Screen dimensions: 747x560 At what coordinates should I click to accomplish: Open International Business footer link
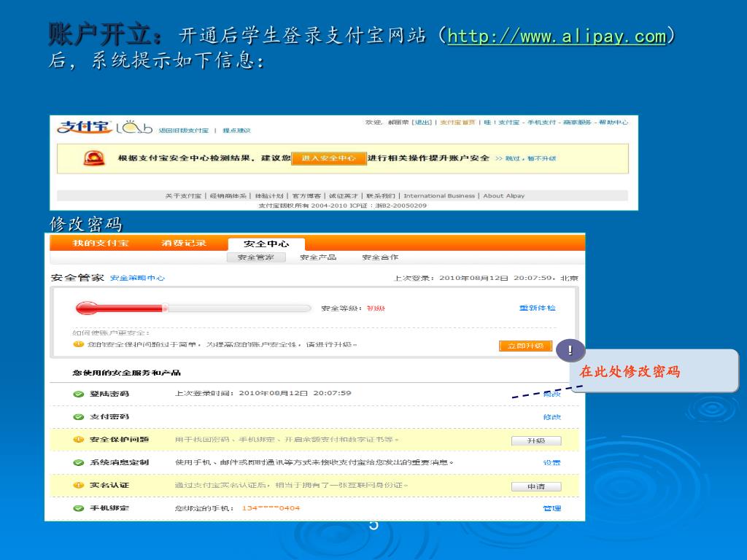pos(439,195)
